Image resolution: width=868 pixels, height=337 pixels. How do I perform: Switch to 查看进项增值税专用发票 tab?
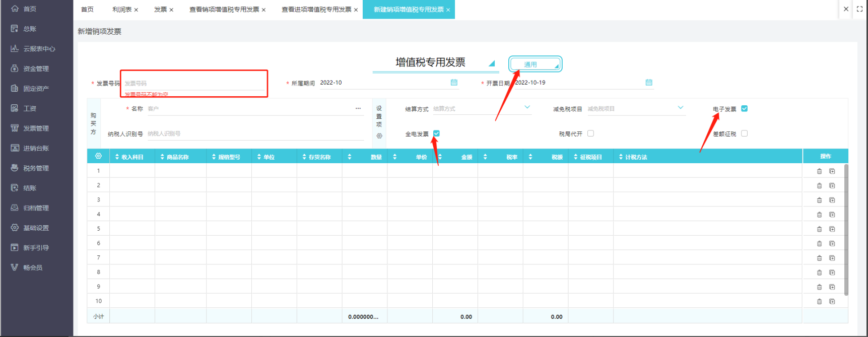coord(316,10)
